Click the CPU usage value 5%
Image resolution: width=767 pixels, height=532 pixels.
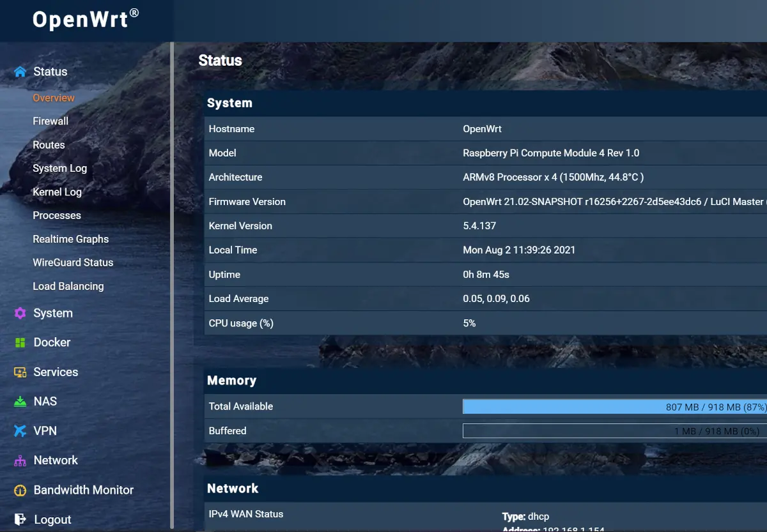(x=469, y=323)
